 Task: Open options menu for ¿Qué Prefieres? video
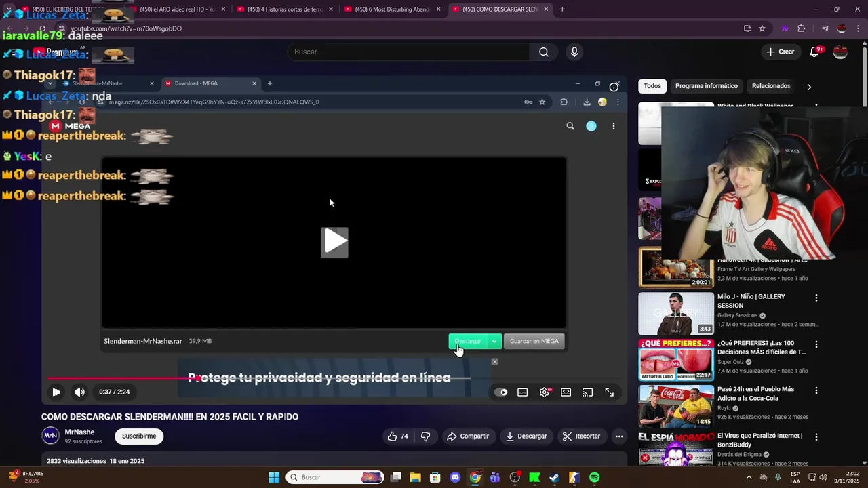816,344
